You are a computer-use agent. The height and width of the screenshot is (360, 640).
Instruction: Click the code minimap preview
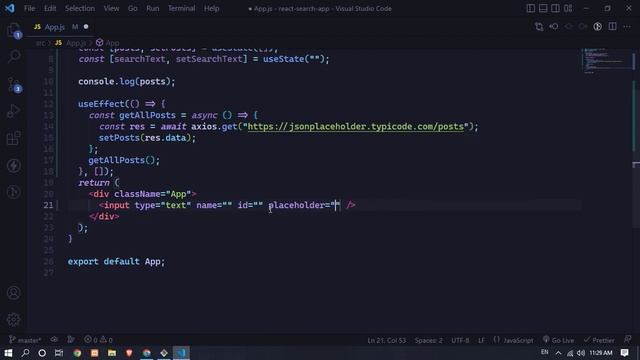tap(607, 61)
